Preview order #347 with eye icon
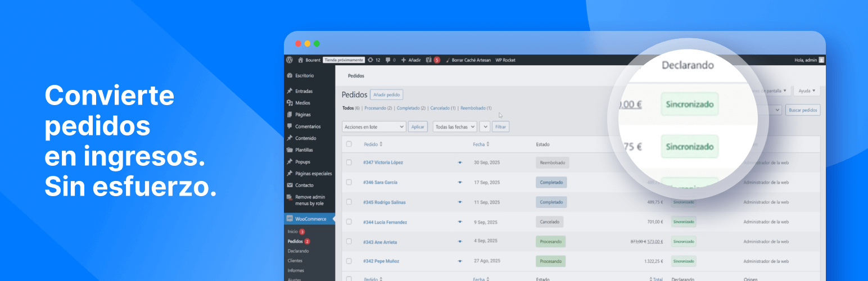This screenshot has height=281, width=868. (x=459, y=162)
